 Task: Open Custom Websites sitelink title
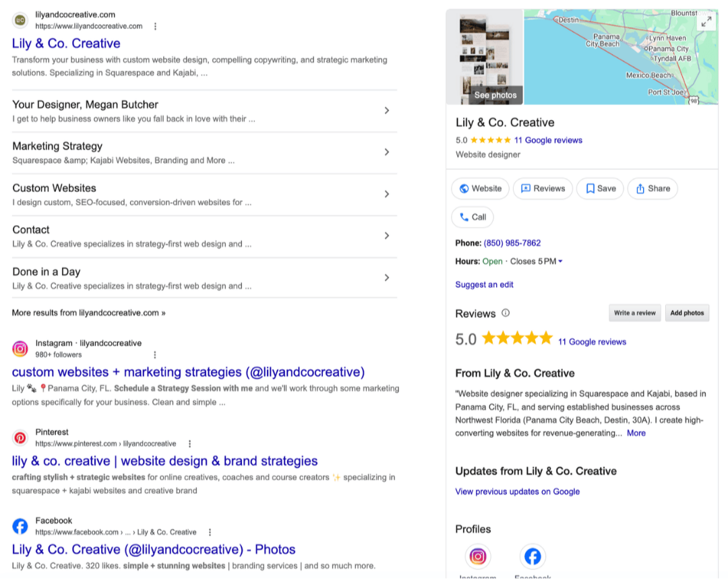pyautogui.click(x=54, y=188)
